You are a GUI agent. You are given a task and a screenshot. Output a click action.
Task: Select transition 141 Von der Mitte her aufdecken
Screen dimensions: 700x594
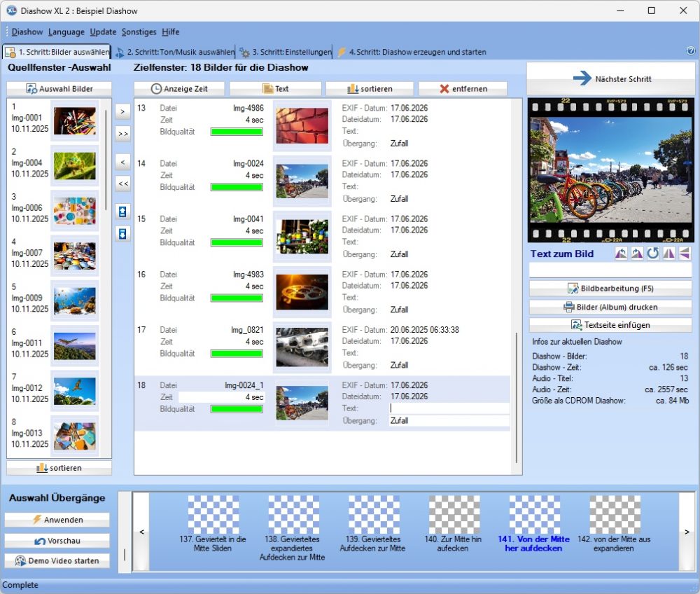point(534,525)
